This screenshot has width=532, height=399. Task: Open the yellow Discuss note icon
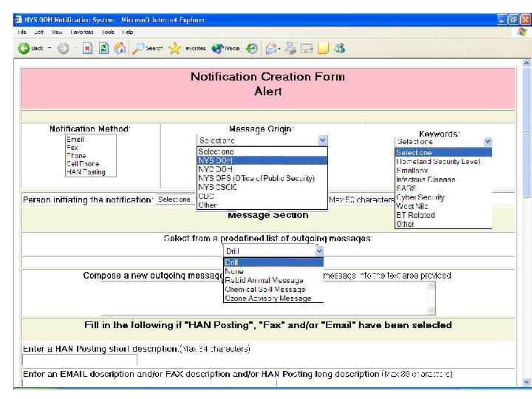323,49
